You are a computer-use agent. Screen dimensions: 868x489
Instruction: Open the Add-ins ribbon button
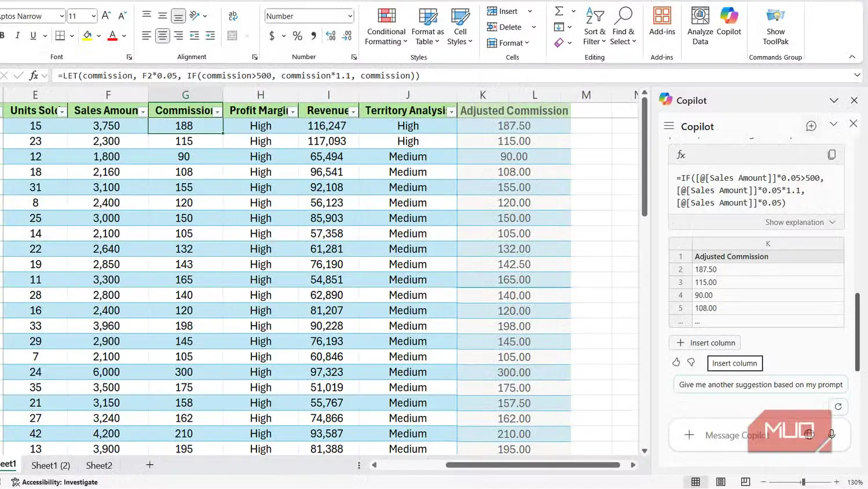tap(662, 23)
